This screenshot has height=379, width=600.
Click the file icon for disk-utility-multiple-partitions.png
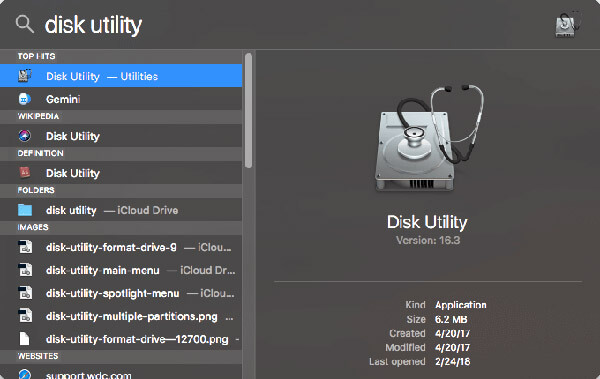(25, 316)
